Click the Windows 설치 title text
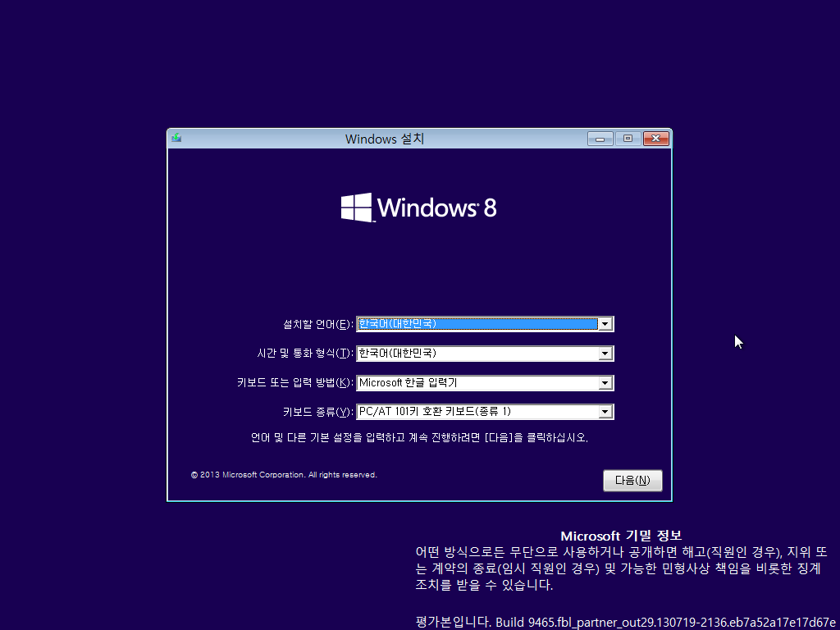840x630 pixels. [385, 139]
